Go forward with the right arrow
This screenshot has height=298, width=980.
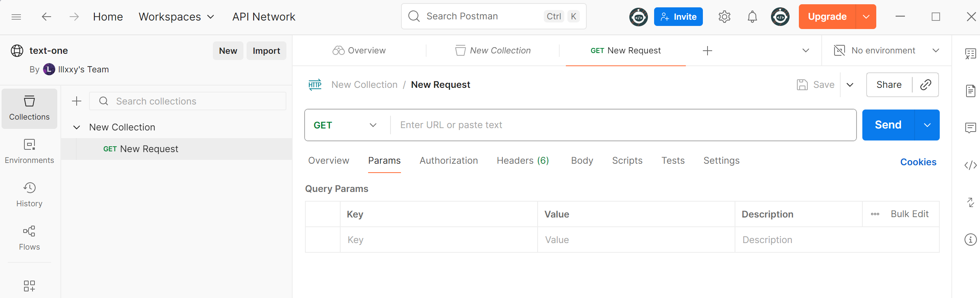tap(74, 17)
